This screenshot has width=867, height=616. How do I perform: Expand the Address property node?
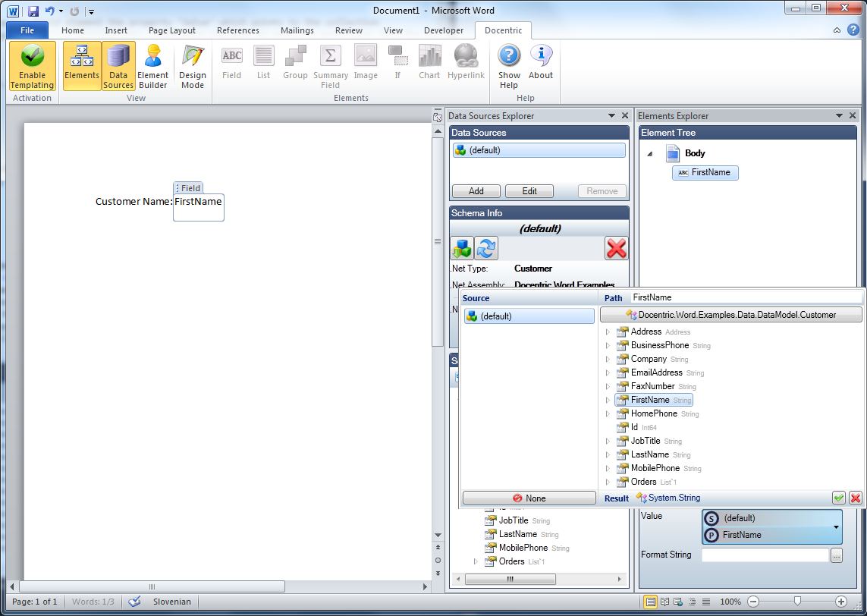point(608,332)
